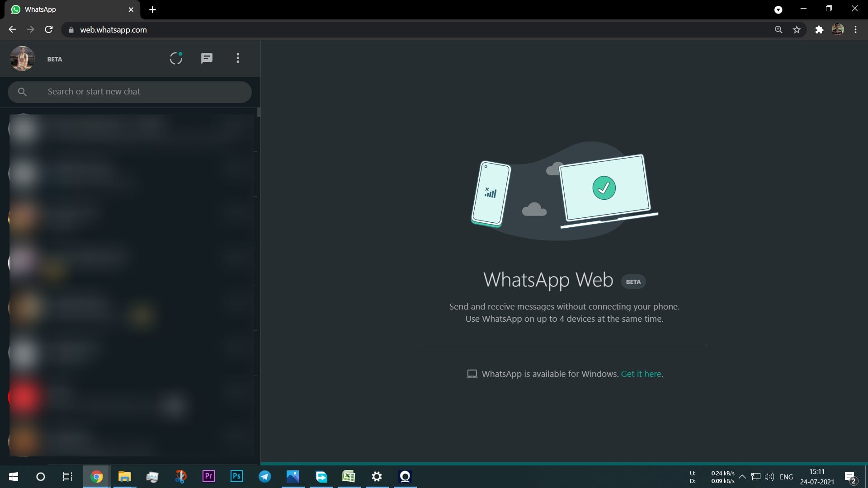Focus the Search or start new chat field

coord(130,92)
